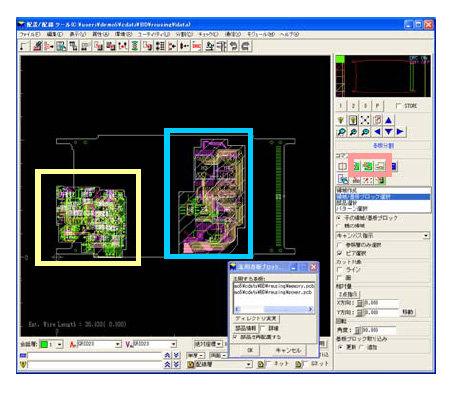Image resolution: width=455 pixels, height=395 pixels.
Task: Pan the view right with the blue arrow
Action: coord(400,132)
